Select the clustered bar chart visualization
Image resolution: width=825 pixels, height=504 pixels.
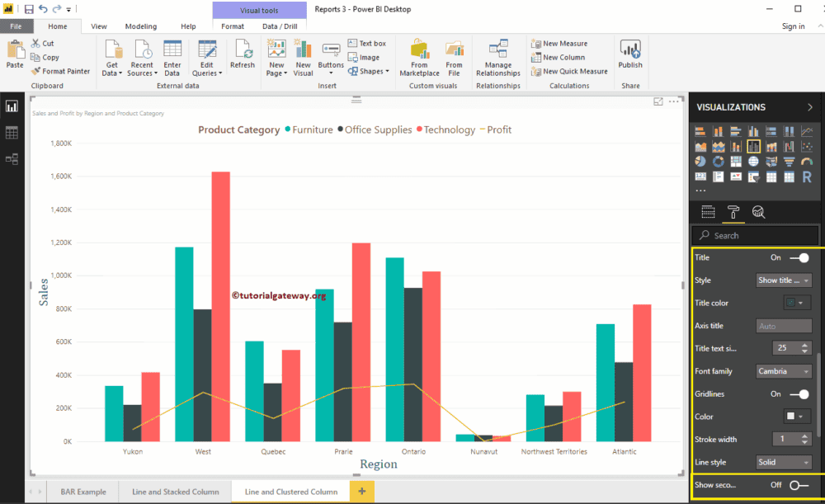click(x=736, y=131)
